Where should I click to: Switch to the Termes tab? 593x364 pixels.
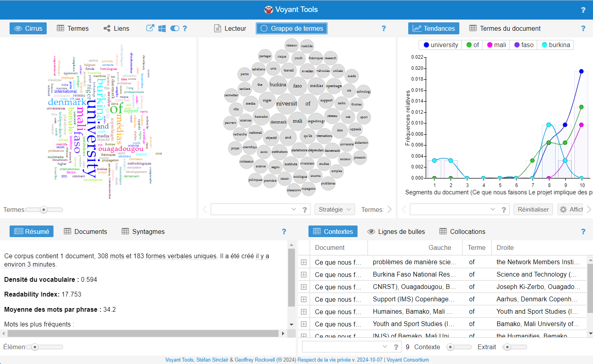pos(73,28)
